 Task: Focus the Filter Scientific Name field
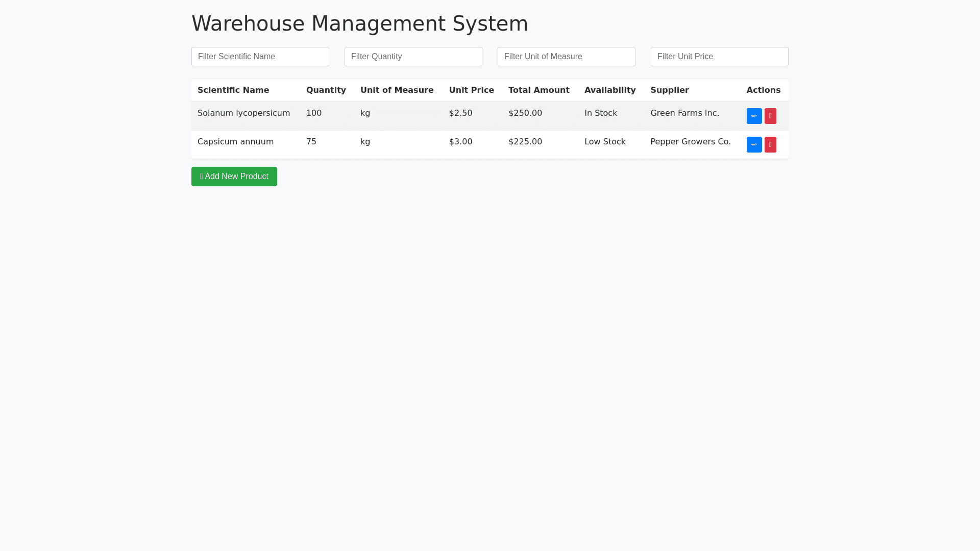pos(260,57)
